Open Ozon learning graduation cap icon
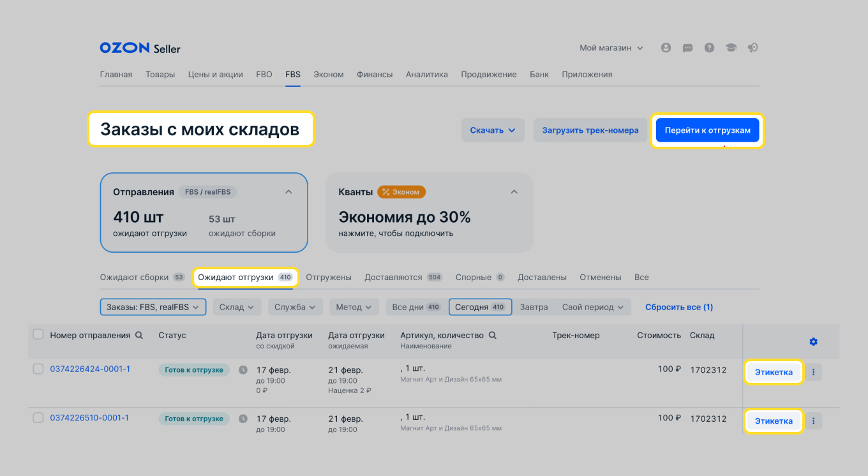868x476 pixels. click(x=731, y=47)
